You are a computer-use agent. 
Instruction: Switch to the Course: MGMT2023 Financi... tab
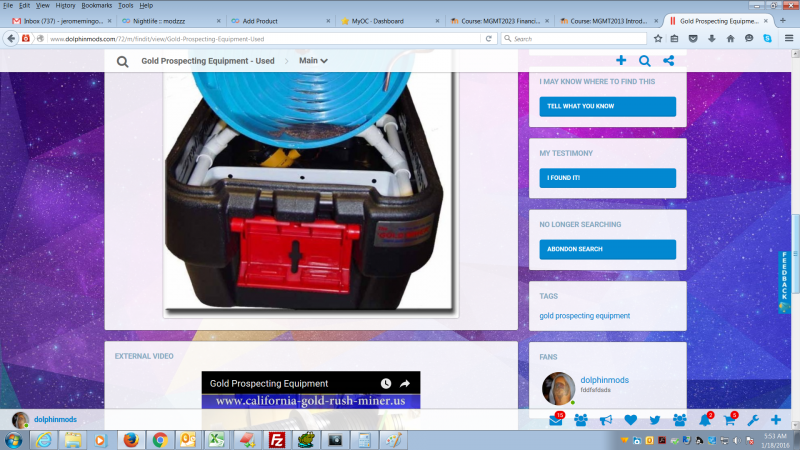point(498,21)
